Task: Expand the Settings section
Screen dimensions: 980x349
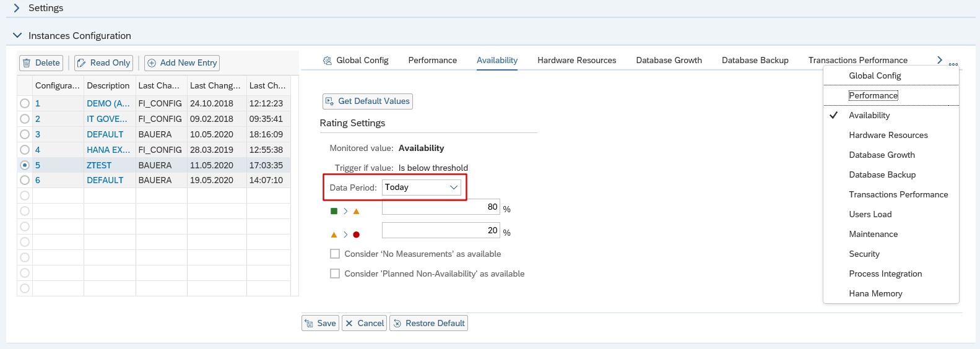Action: tap(17, 8)
